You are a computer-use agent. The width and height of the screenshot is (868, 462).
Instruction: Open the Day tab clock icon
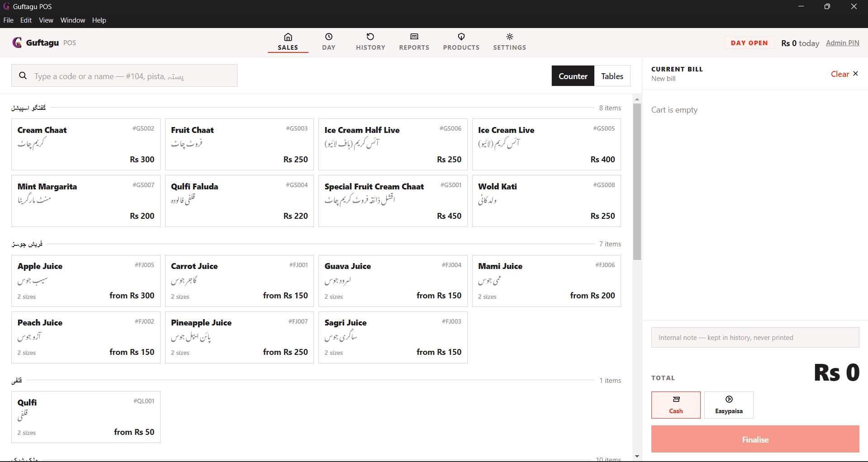pos(329,37)
